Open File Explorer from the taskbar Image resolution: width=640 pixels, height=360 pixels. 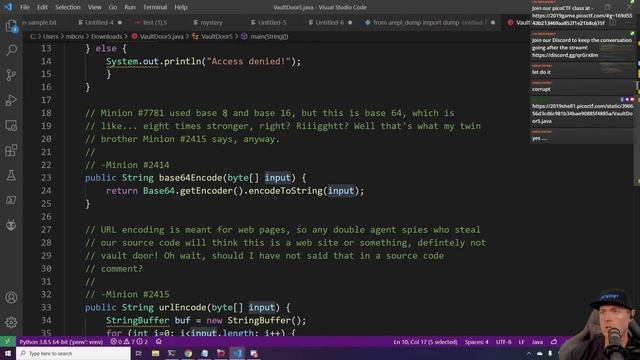[x=156, y=353]
